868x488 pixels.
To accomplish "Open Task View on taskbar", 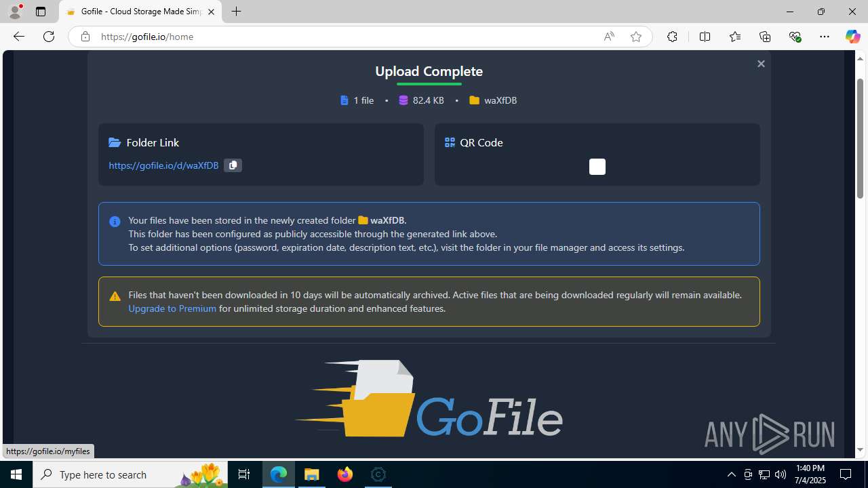I will point(244,474).
